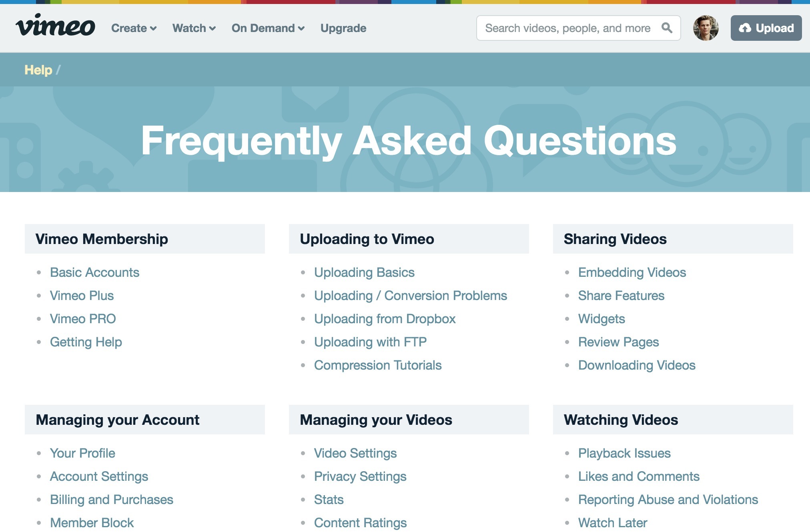Select the Privacy Settings link
This screenshot has height=532, width=810.
tap(360, 476)
